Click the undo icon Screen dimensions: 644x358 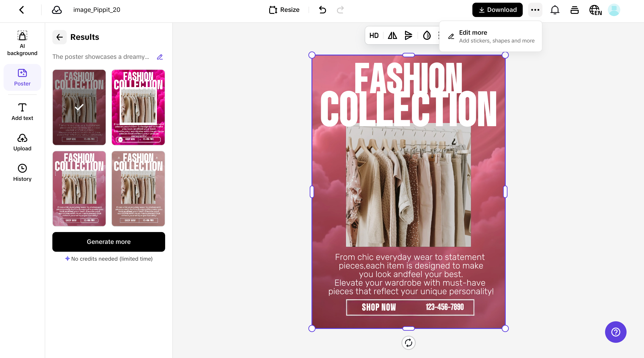pyautogui.click(x=322, y=10)
